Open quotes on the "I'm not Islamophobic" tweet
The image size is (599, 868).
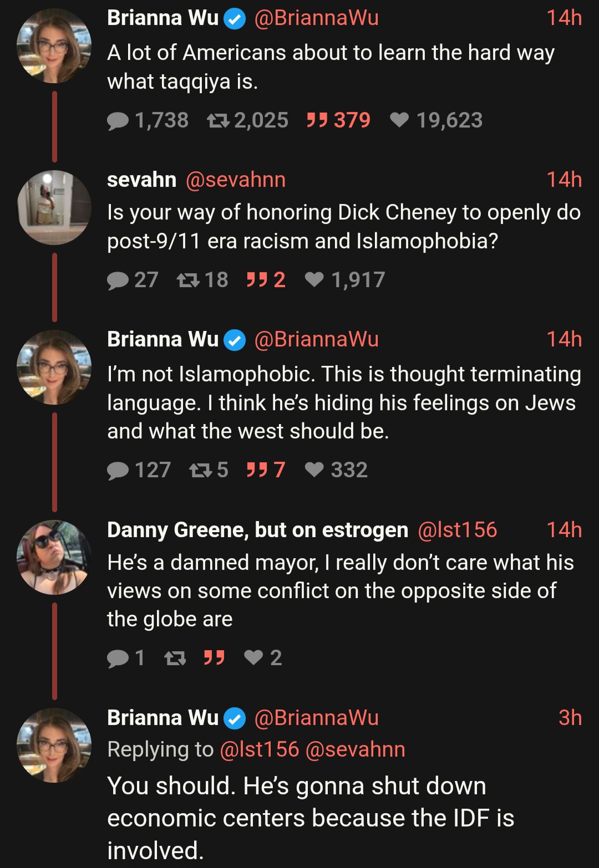pos(257,470)
